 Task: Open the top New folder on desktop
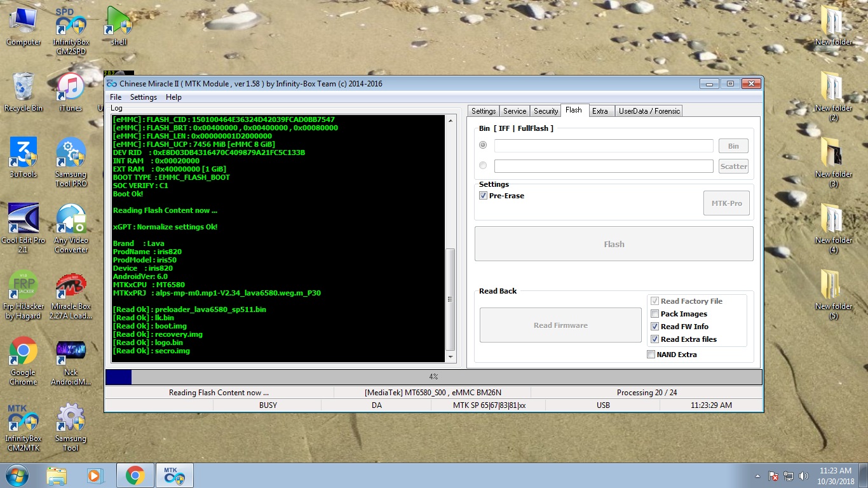point(833,27)
